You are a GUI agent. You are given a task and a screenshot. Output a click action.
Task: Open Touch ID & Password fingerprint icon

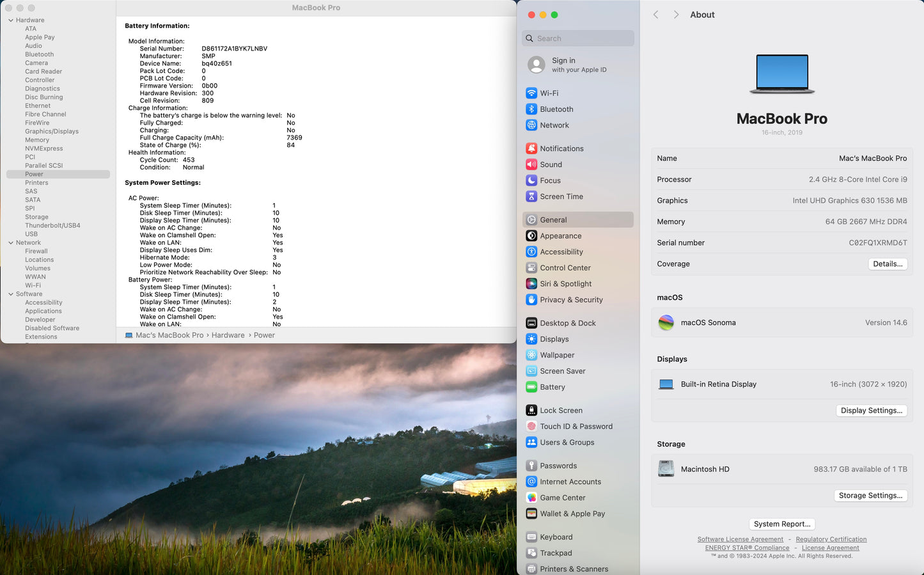point(531,427)
